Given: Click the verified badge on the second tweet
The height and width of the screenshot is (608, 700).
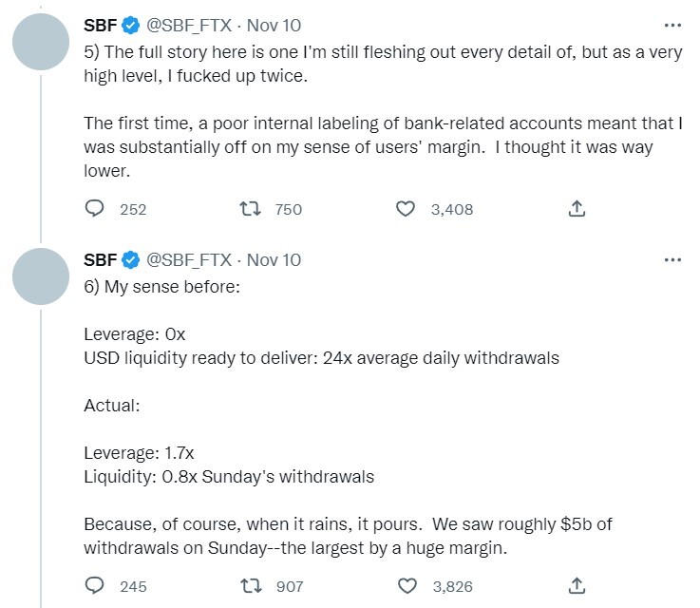Looking at the screenshot, I should [130, 259].
